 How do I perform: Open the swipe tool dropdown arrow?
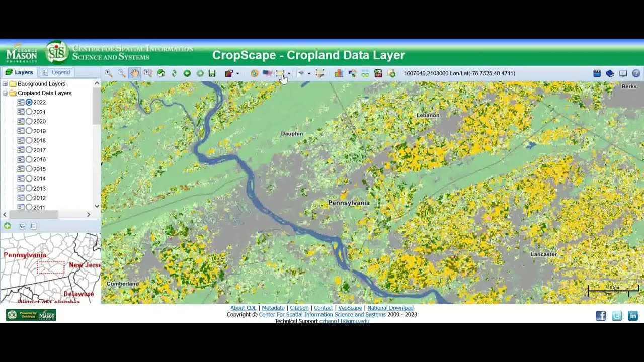(x=237, y=74)
